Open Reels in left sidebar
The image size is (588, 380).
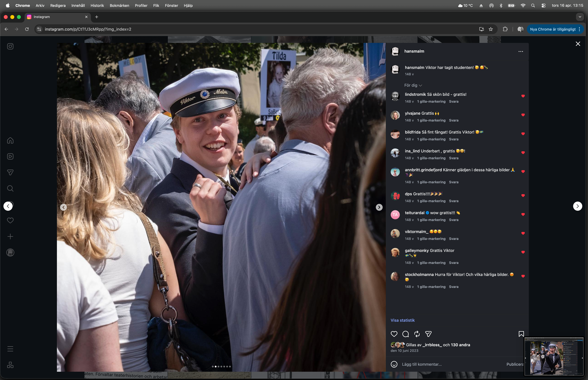[10, 156]
